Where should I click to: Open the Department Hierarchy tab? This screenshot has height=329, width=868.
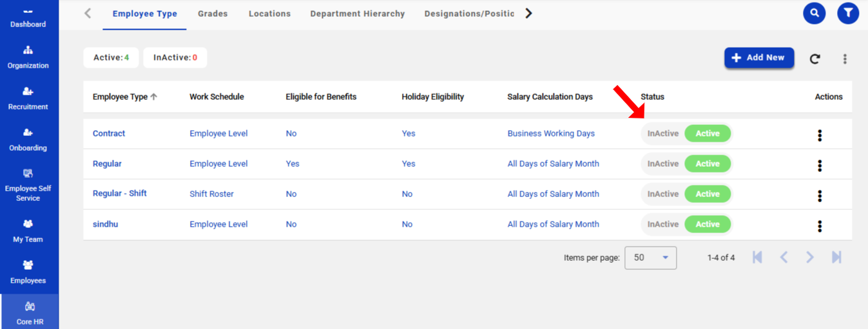tap(357, 14)
